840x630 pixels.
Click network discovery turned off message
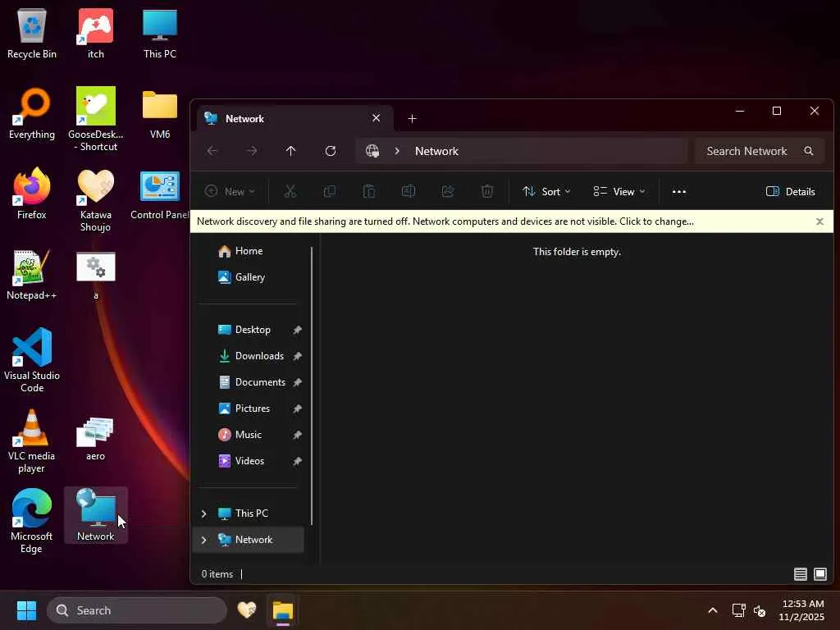coord(445,221)
